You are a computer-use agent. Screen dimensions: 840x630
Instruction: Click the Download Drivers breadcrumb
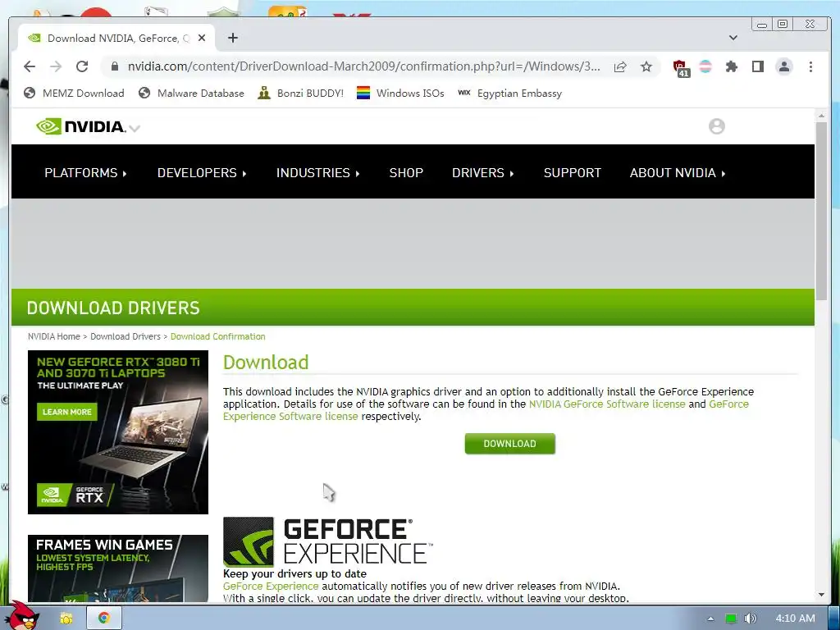[126, 336]
